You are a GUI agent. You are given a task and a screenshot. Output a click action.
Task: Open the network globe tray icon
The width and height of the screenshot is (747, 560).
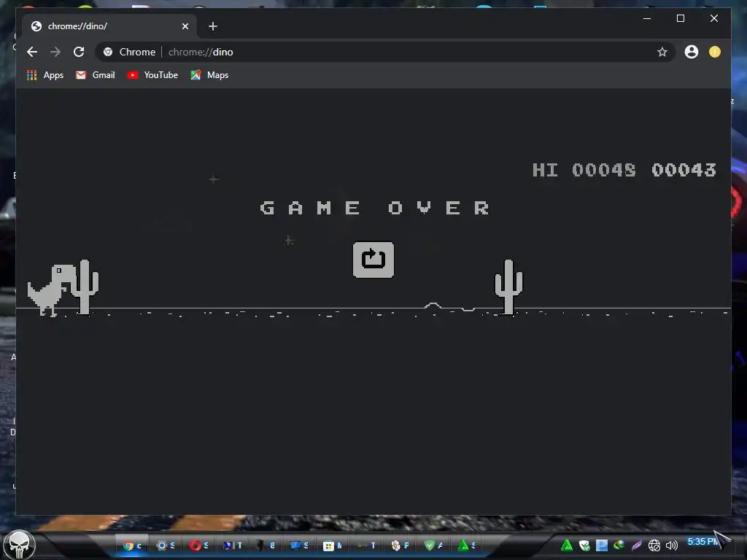[x=654, y=545]
